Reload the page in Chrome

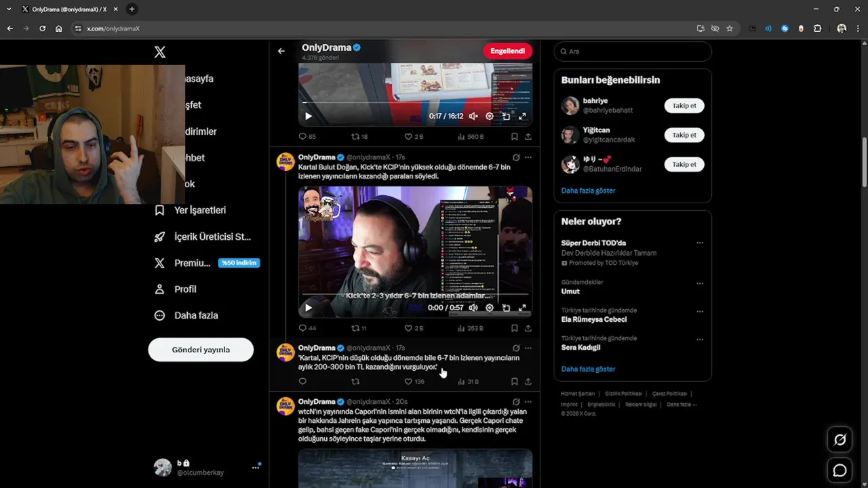click(42, 28)
